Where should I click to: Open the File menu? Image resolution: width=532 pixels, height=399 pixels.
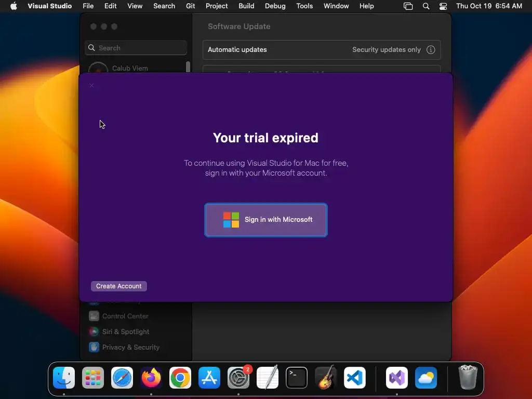[88, 6]
